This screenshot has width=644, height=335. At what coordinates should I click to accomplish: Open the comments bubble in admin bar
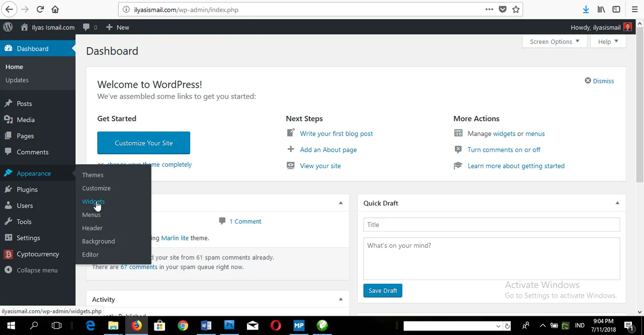pos(90,27)
